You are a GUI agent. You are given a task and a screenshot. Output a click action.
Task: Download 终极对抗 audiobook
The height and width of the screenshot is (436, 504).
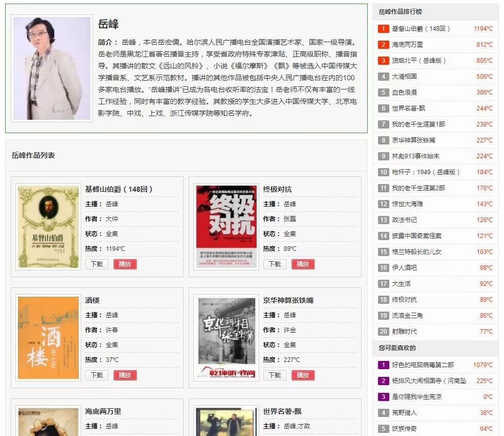(x=275, y=264)
